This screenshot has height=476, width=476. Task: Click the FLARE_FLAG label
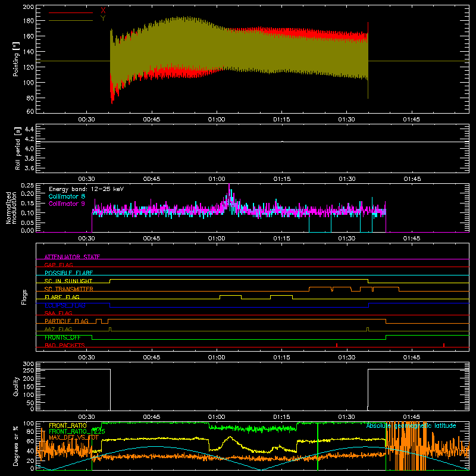(x=62, y=297)
